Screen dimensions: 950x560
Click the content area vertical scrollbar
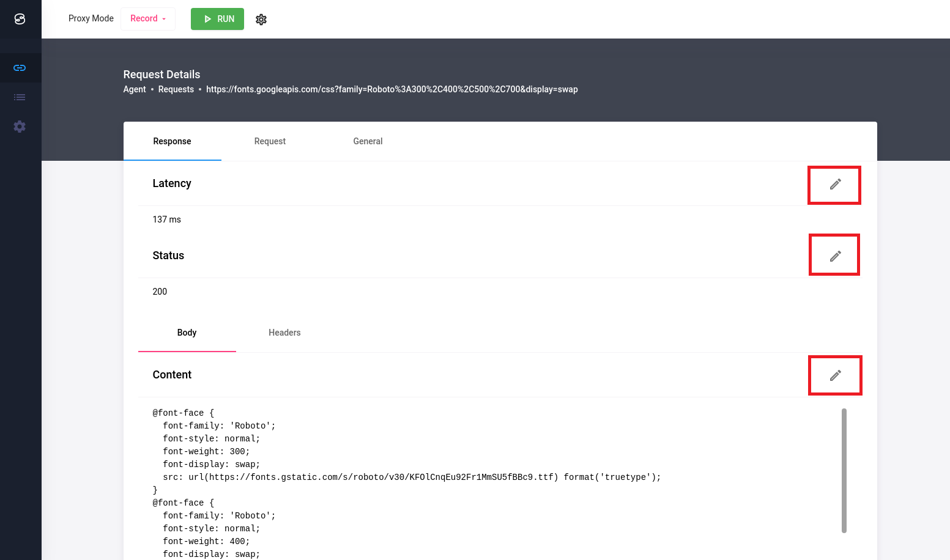pos(844,471)
